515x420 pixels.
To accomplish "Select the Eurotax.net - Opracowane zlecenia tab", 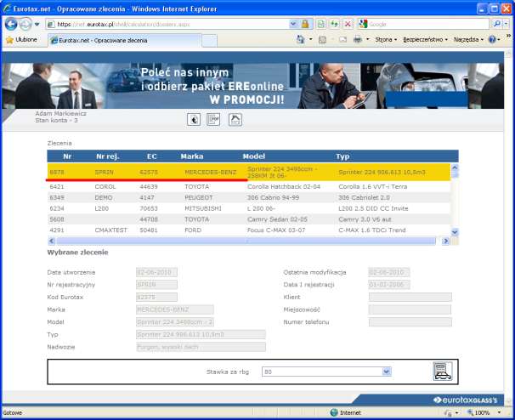I will tap(125, 41).
